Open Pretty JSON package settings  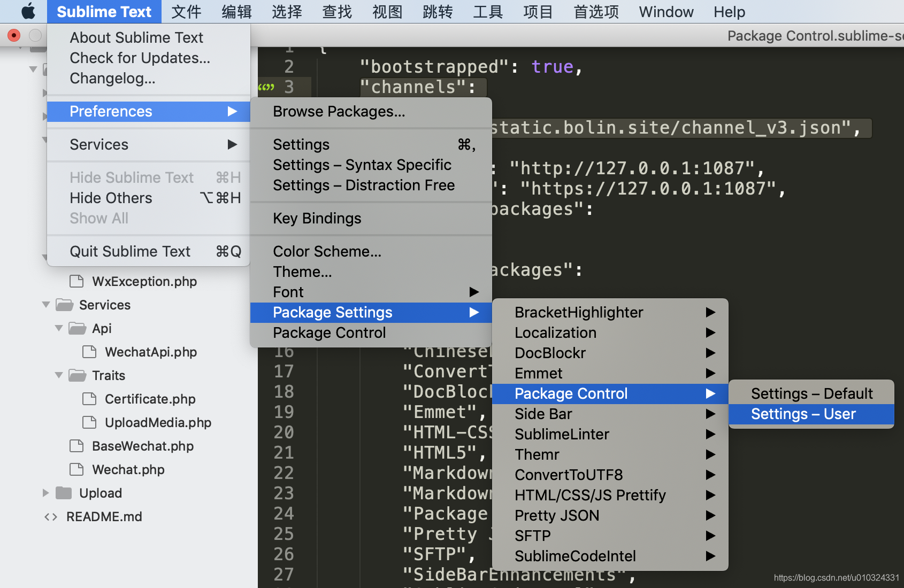click(610, 515)
